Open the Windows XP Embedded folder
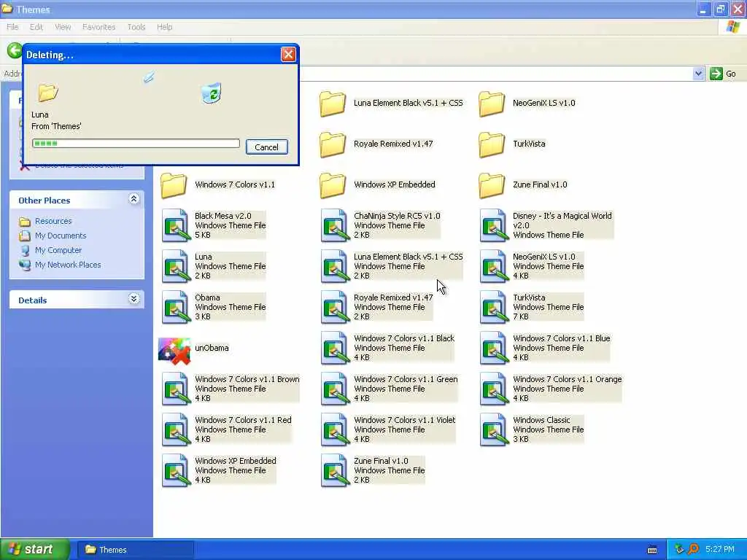This screenshot has height=560, width=747. (333, 185)
